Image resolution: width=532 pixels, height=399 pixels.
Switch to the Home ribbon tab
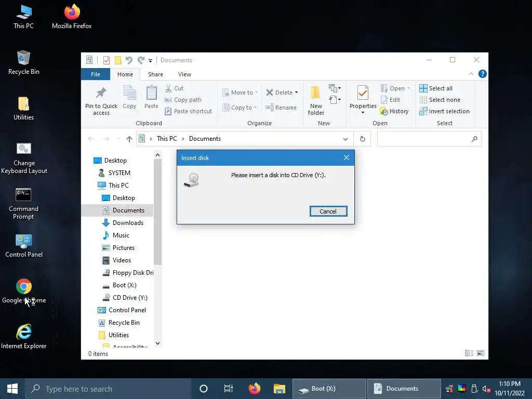click(x=125, y=74)
